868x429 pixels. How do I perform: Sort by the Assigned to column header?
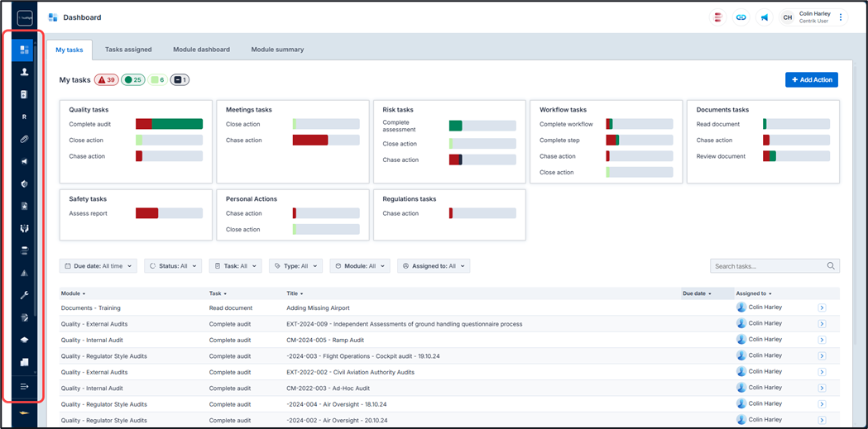tap(754, 293)
